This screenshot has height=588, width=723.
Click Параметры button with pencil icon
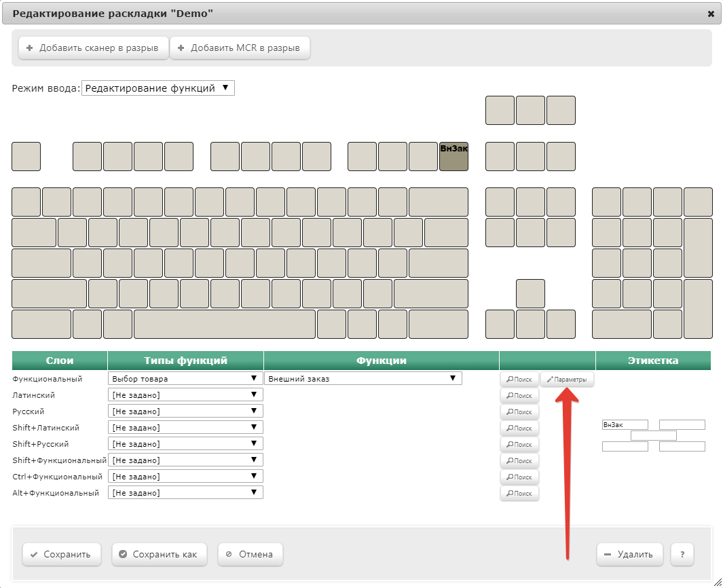[x=567, y=380]
